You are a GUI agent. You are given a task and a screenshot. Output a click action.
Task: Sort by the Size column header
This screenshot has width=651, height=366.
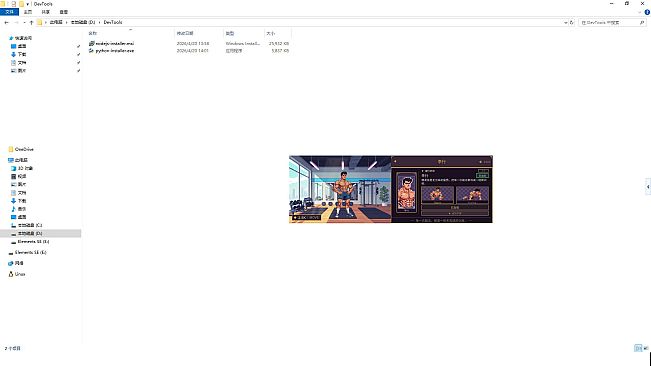(x=278, y=33)
